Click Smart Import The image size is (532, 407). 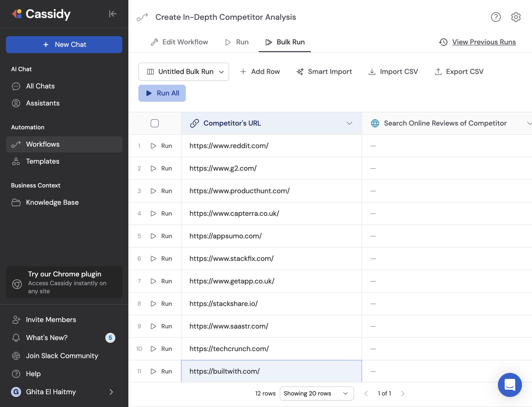click(x=324, y=72)
